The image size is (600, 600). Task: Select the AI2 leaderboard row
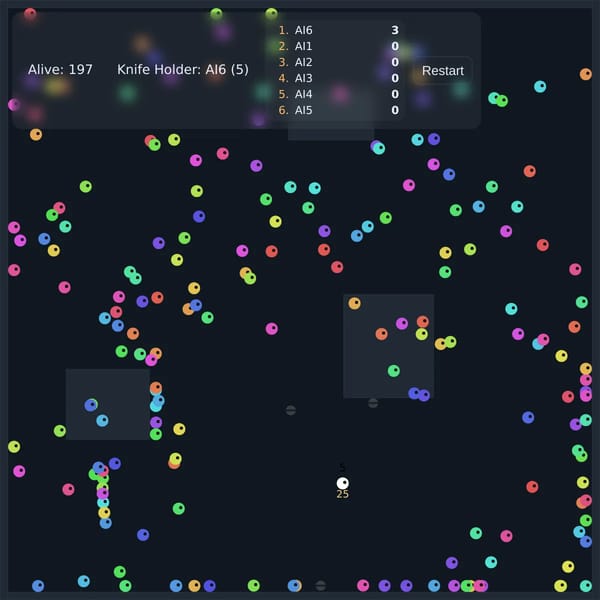(x=339, y=62)
